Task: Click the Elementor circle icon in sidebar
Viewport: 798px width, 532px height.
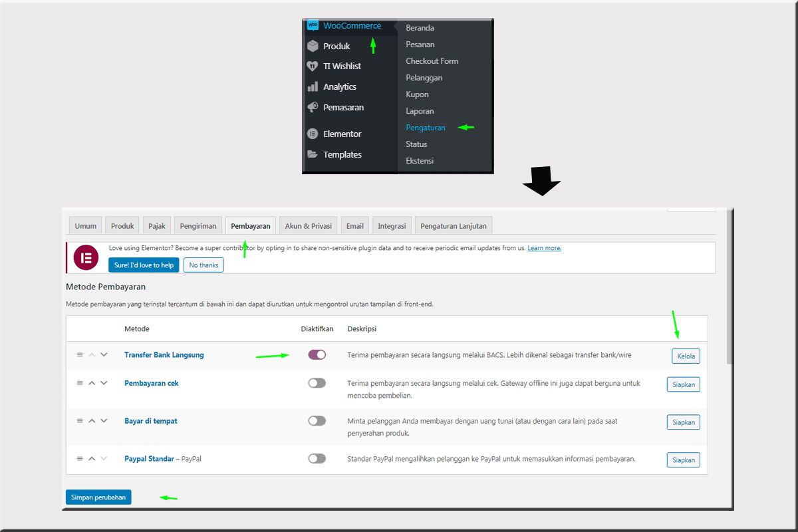Action: pos(313,134)
